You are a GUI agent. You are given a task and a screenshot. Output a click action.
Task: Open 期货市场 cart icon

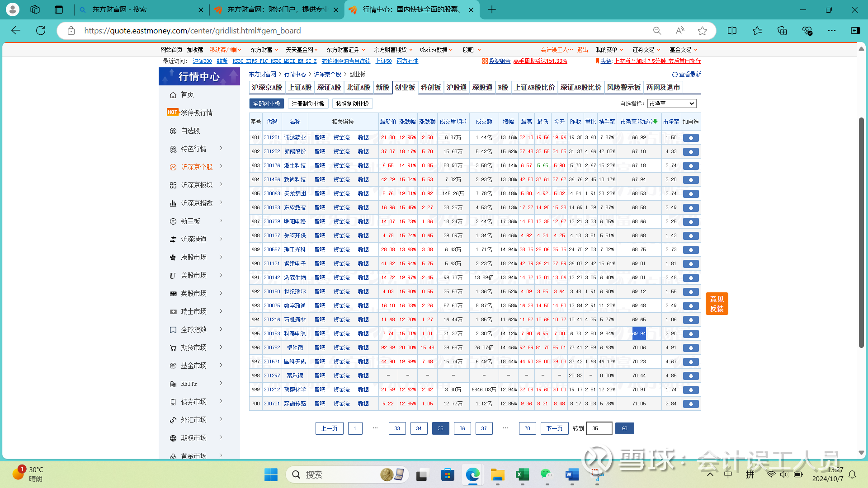tap(173, 348)
